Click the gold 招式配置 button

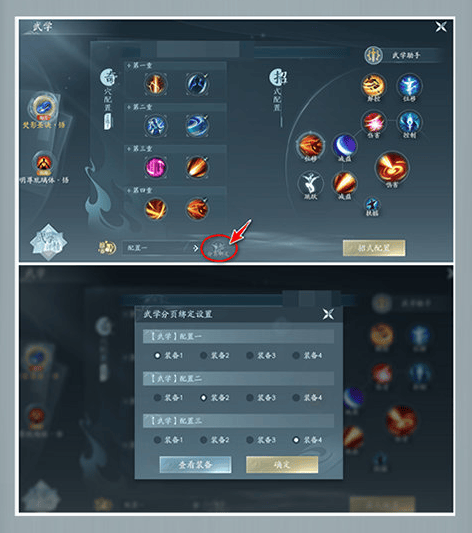click(x=374, y=248)
